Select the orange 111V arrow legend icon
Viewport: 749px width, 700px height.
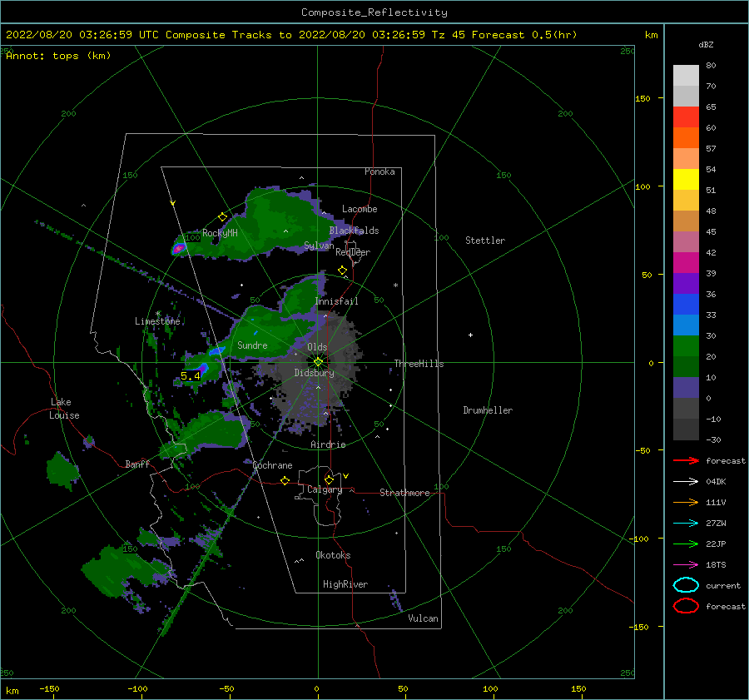(686, 502)
